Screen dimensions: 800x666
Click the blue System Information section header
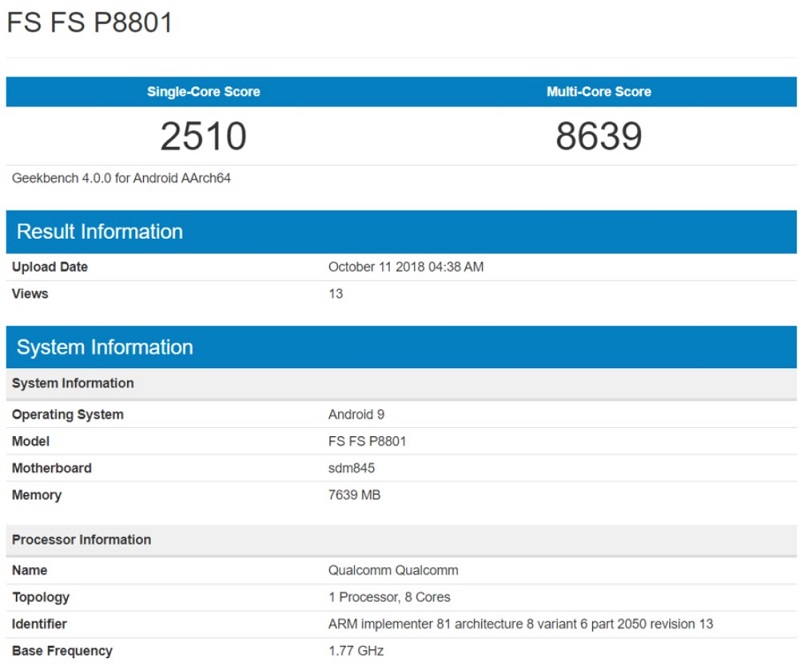401,347
